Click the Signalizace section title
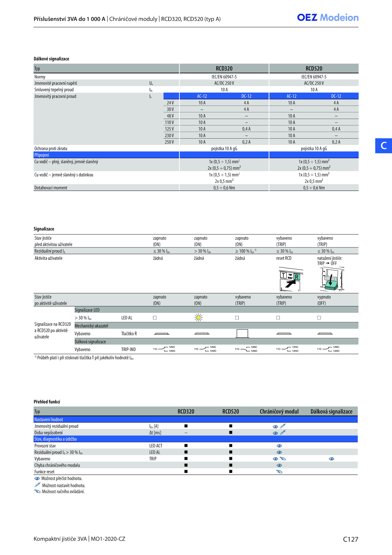 coord(44,229)
